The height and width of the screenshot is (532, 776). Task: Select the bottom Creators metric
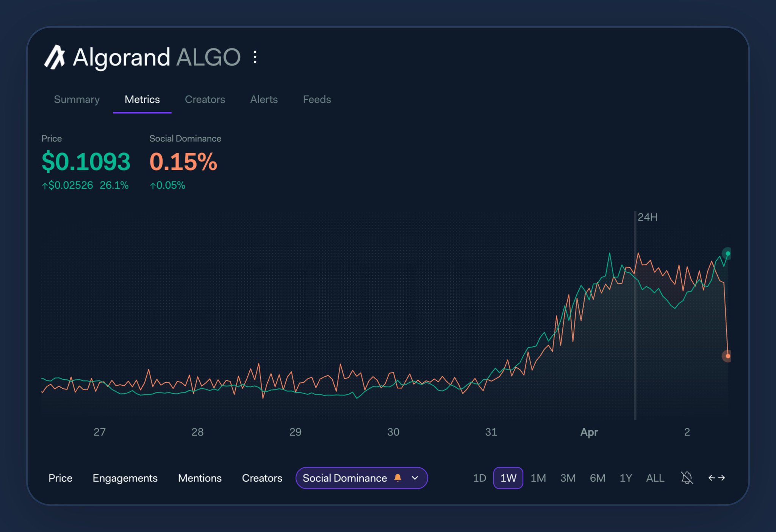[x=262, y=478]
